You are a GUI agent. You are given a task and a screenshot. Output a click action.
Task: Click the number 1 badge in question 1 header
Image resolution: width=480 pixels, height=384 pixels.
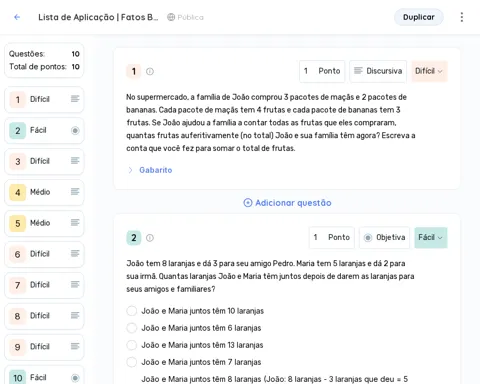click(x=134, y=71)
